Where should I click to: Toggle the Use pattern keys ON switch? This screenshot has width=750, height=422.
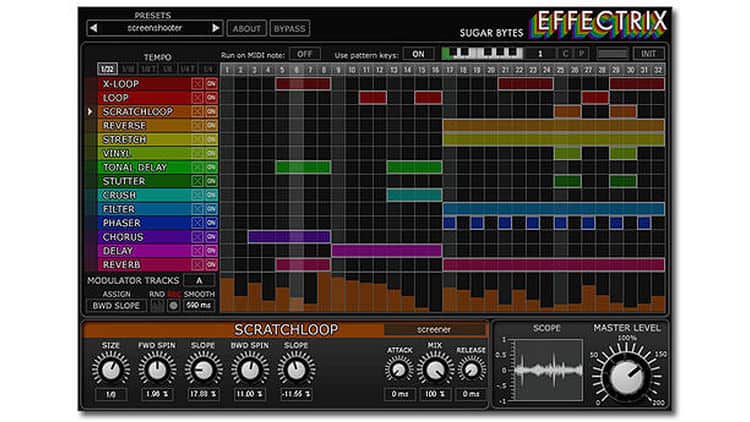[419, 54]
